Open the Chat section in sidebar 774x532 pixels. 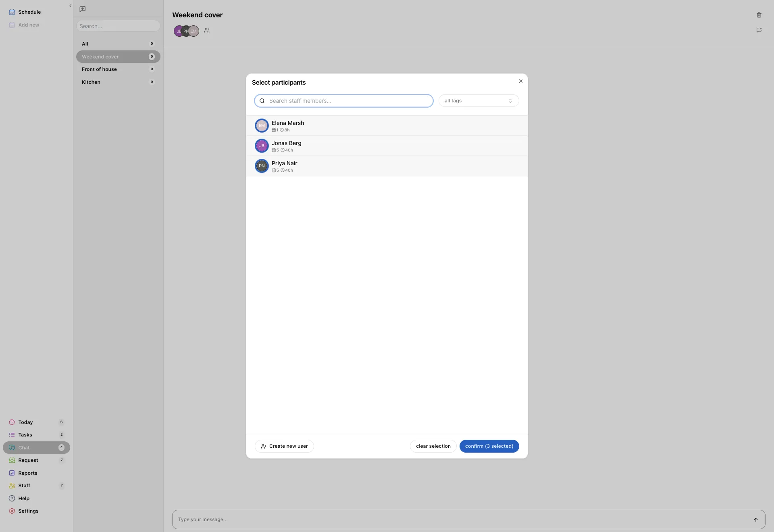pos(36,448)
